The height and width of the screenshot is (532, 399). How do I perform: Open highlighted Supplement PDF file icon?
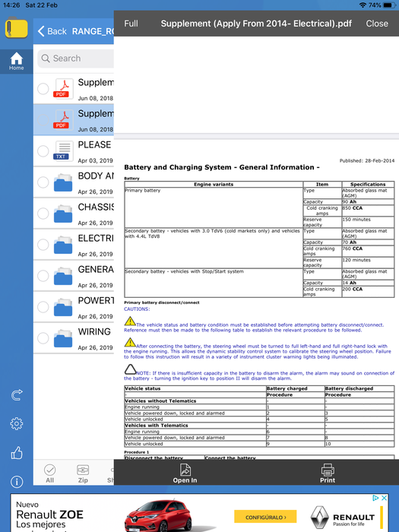pos(63,120)
